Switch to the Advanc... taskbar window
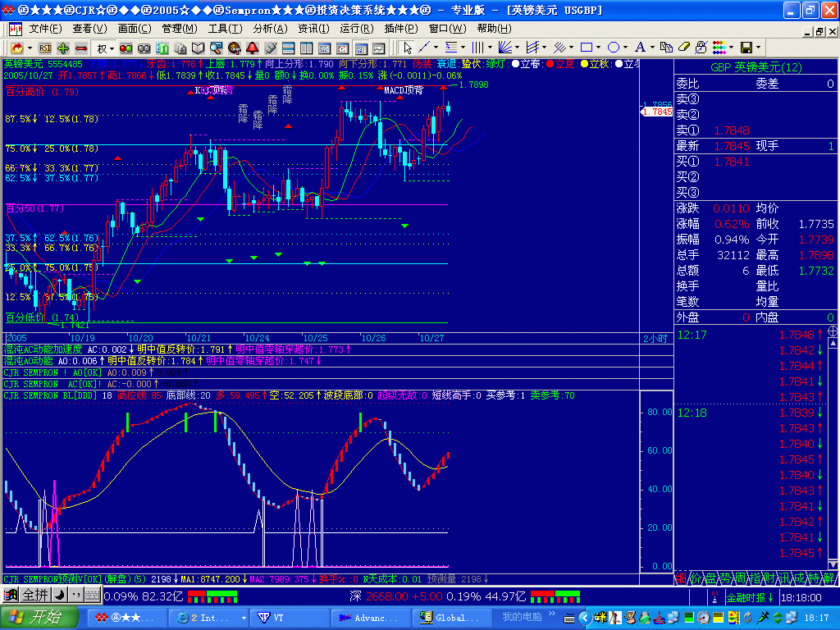The image size is (840, 630). point(371,618)
